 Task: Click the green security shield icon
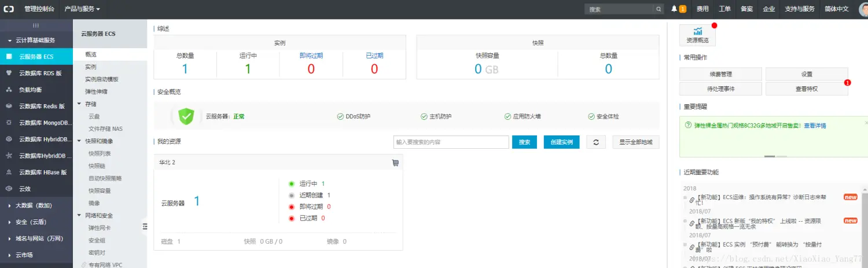[186, 116]
